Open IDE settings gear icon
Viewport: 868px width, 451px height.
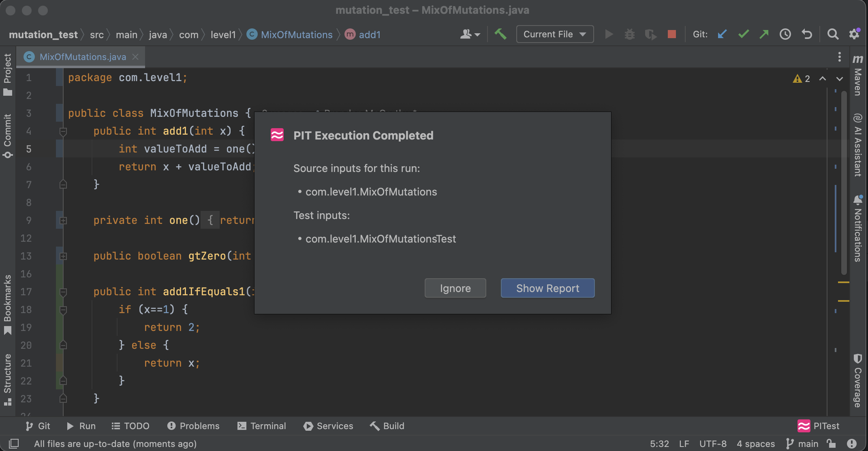[x=854, y=34]
